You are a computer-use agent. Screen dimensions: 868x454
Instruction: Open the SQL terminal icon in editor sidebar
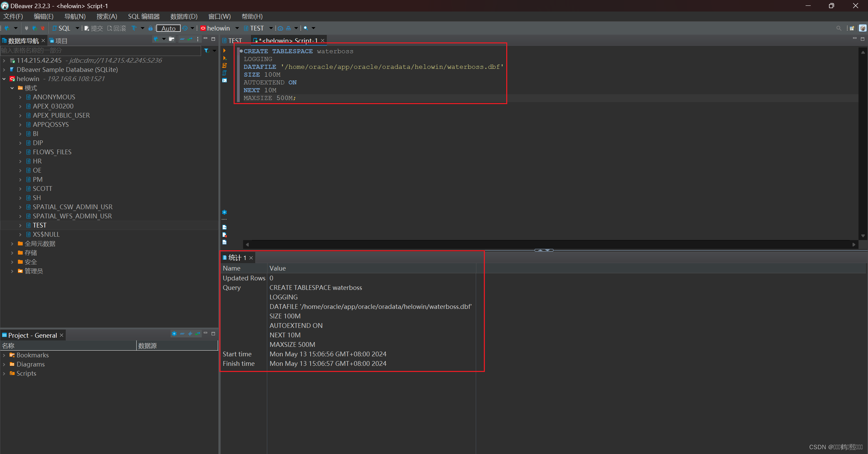pyautogui.click(x=224, y=80)
